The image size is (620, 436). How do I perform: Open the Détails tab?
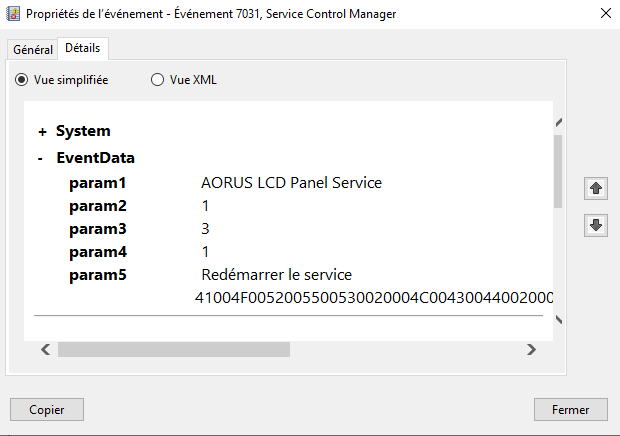[83, 48]
